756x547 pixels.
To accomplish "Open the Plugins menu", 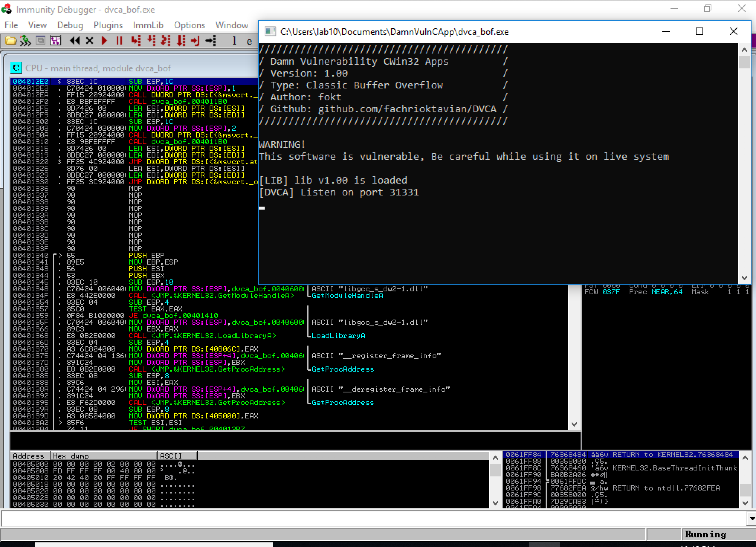I will [x=107, y=25].
